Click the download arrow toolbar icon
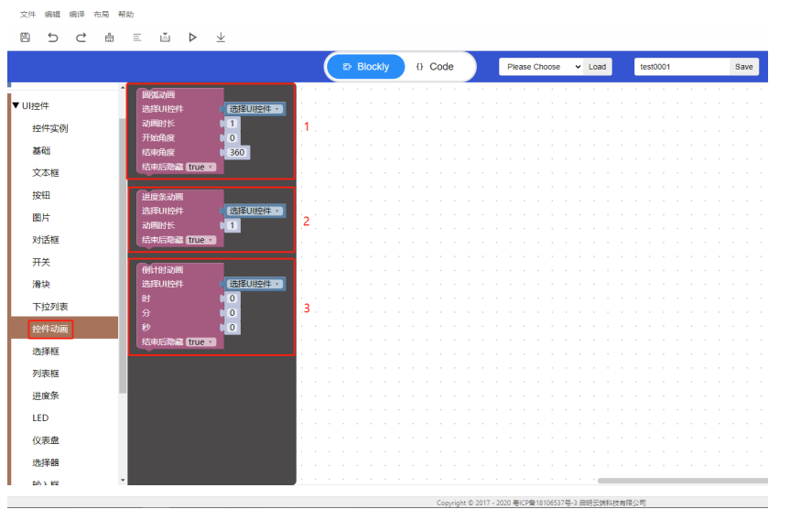The width and height of the screenshot is (812, 520). click(x=221, y=38)
